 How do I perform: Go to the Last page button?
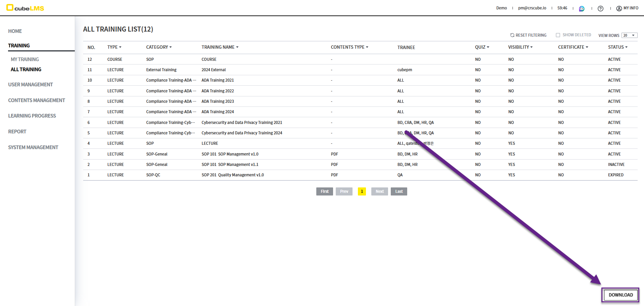point(399,191)
